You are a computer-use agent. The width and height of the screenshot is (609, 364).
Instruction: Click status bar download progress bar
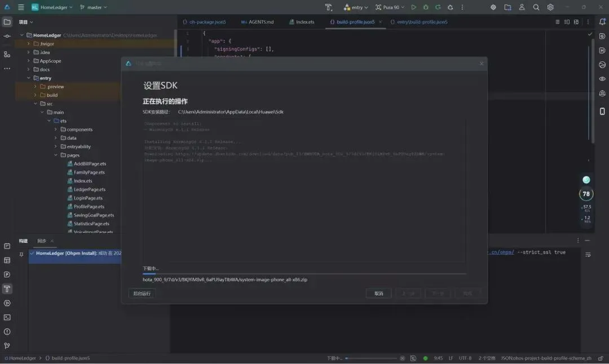pos(371,358)
